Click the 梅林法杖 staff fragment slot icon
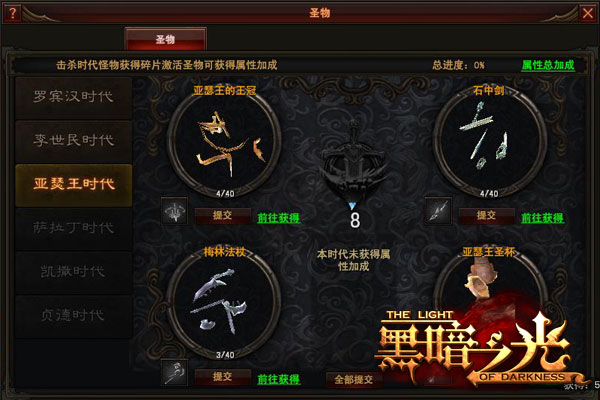Image resolution: width=600 pixels, height=400 pixels. pos(174,372)
